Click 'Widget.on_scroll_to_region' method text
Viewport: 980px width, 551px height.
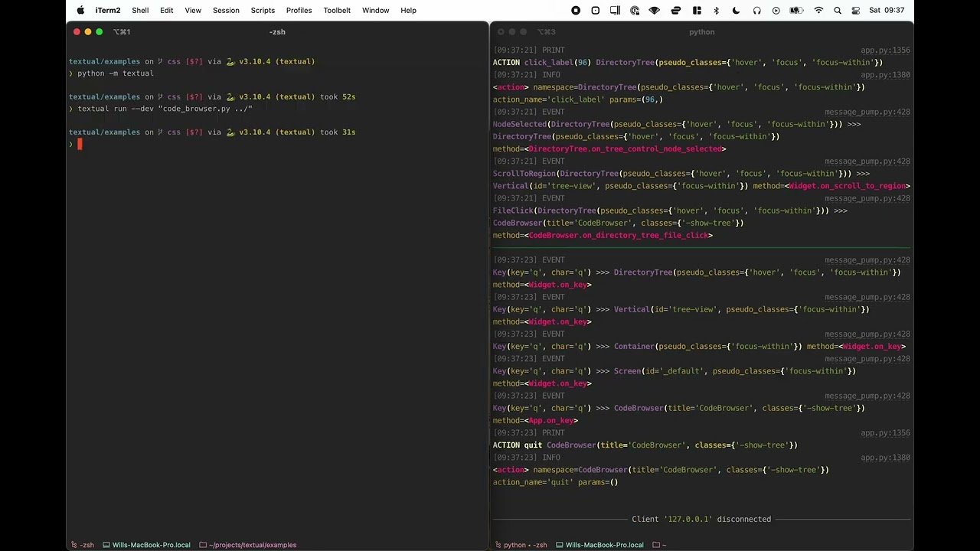click(x=848, y=186)
